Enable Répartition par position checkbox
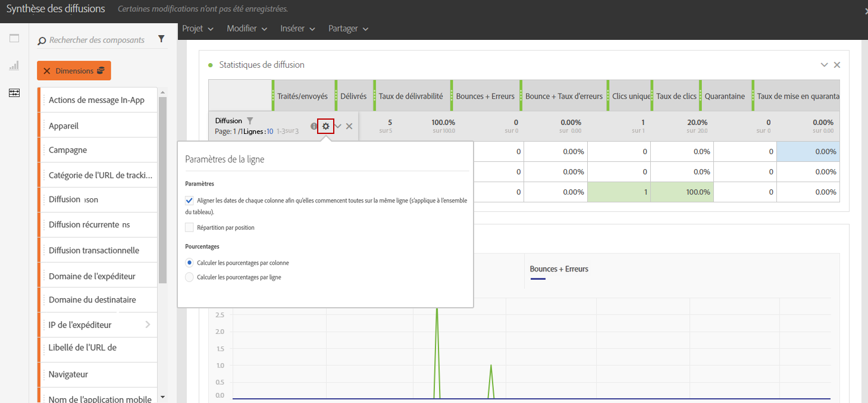868x403 pixels. point(189,227)
